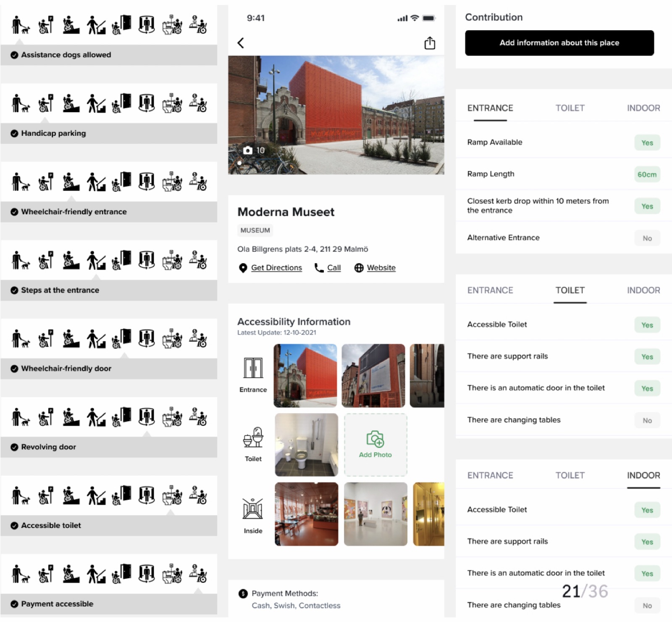The image size is (672, 622).
Task: Click payment icon above 'Payment accessible' caption
Action: 198,574
